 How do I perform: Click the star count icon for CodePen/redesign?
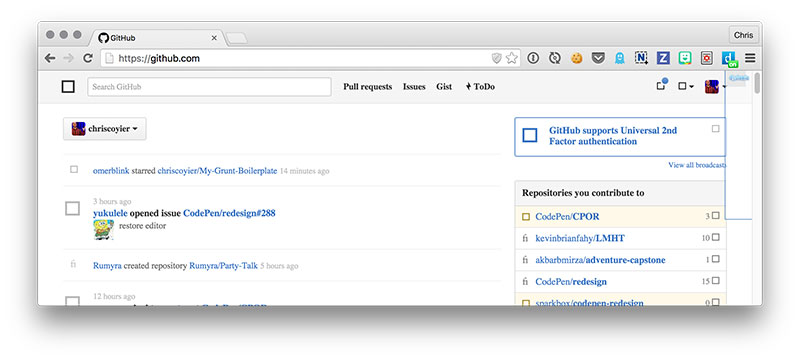click(715, 280)
